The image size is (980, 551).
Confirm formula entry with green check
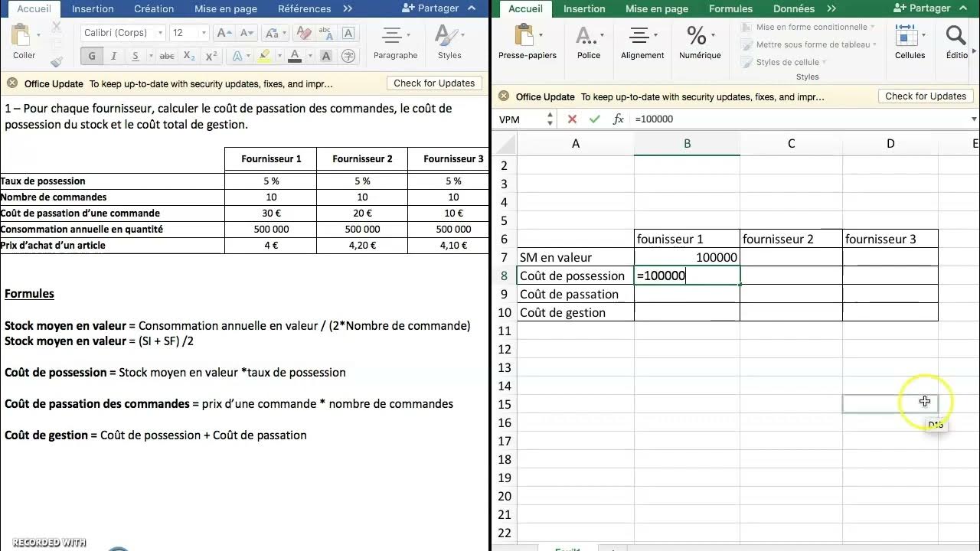click(595, 119)
